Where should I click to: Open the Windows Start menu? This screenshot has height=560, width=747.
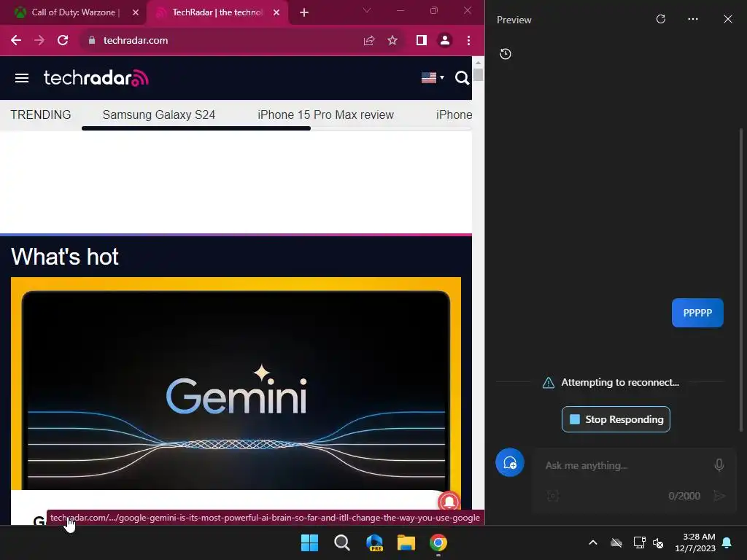pos(309,542)
